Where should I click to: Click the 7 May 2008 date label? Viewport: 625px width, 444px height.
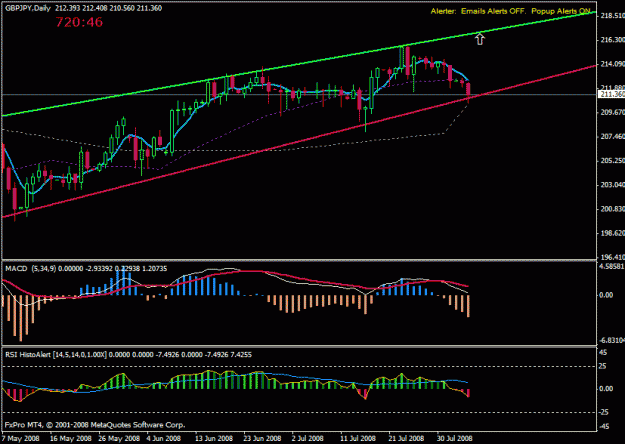20,438
